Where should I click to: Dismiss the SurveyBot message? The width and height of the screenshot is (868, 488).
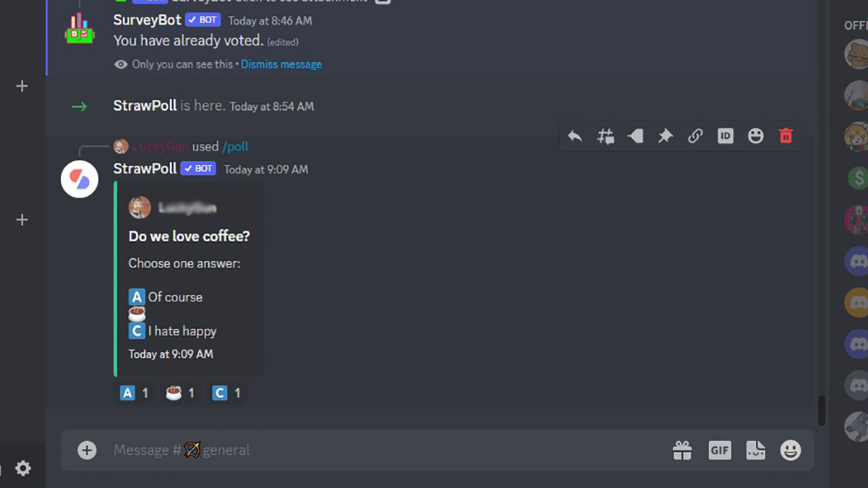(x=281, y=64)
